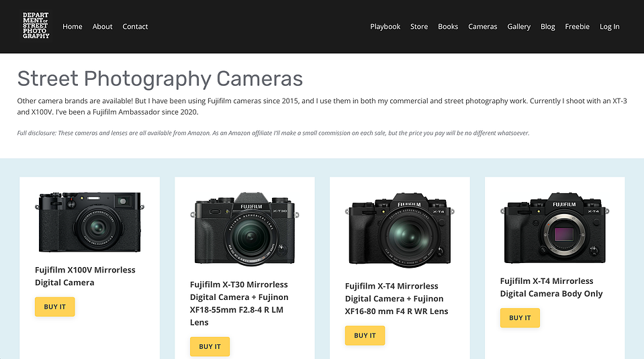Go to the Blog
Screen dimensions: 644x359
point(547,27)
